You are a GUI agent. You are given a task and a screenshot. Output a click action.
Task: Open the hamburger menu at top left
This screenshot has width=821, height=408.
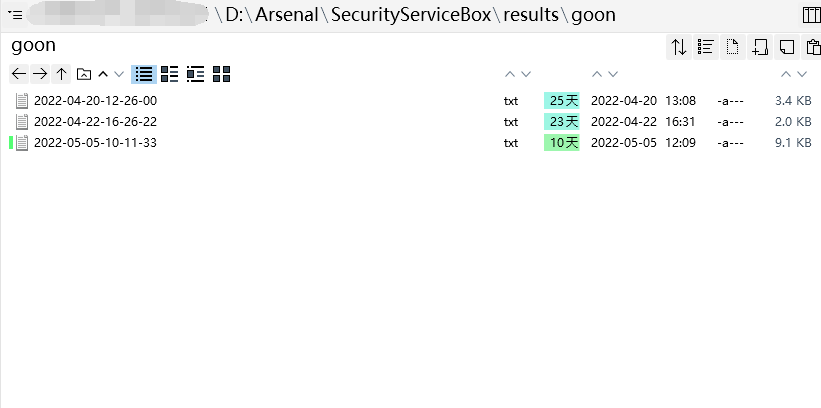click(16, 15)
